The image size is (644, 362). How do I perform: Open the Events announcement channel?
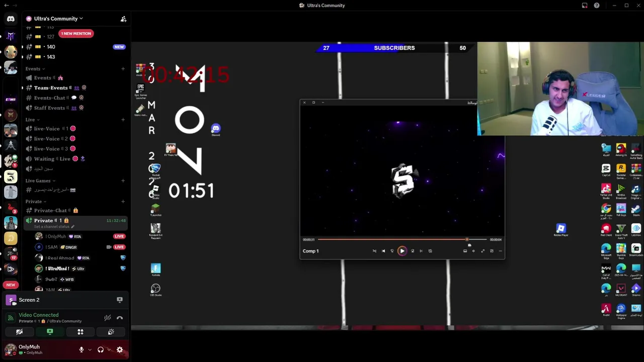pos(75,78)
